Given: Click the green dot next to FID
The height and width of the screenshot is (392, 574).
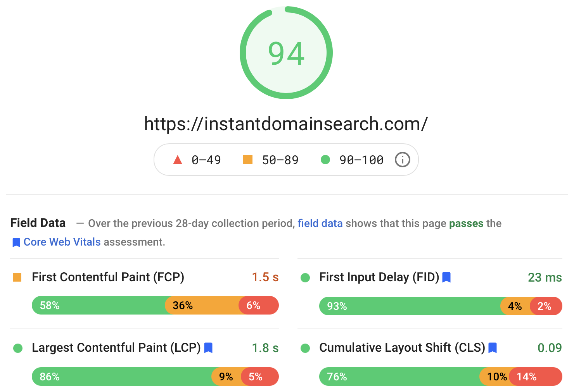Looking at the screenshot, I should [x=305, y=278].
